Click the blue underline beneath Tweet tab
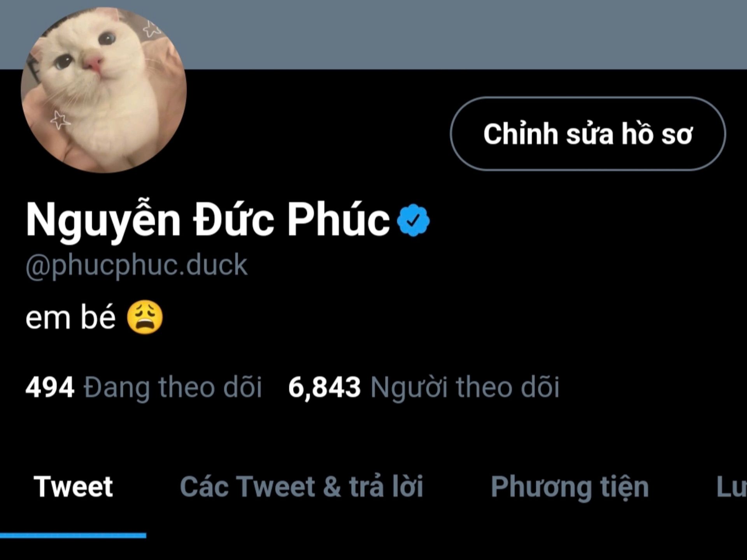 tap(73, 535)
